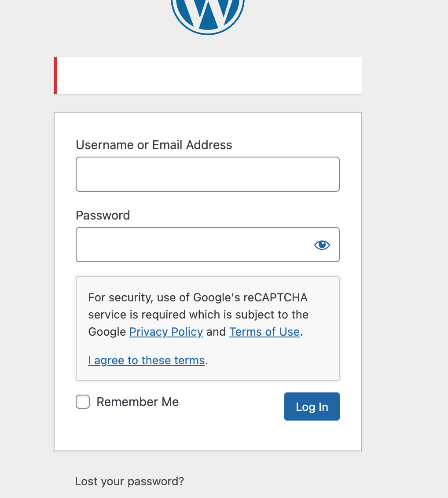Click the Remember Me label text
The height and width of the screenshot is (498, 448).
(137, 402)
